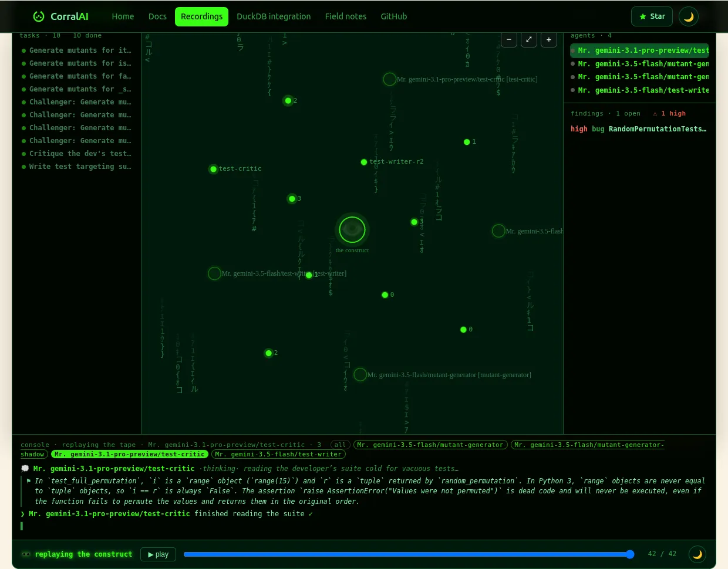The height and width of the screenshot is (569, 728).
Task: Click the replaying the construct eyes icon
Action: (26, 554)
